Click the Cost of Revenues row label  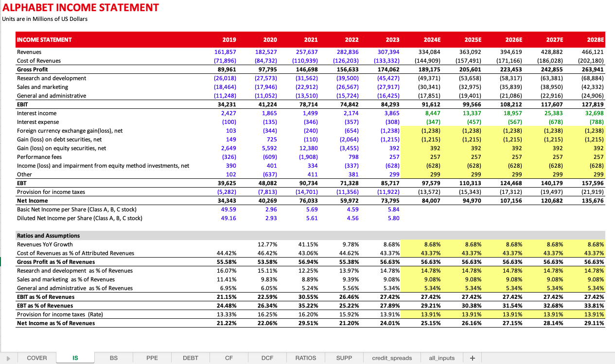pos(39,61)
